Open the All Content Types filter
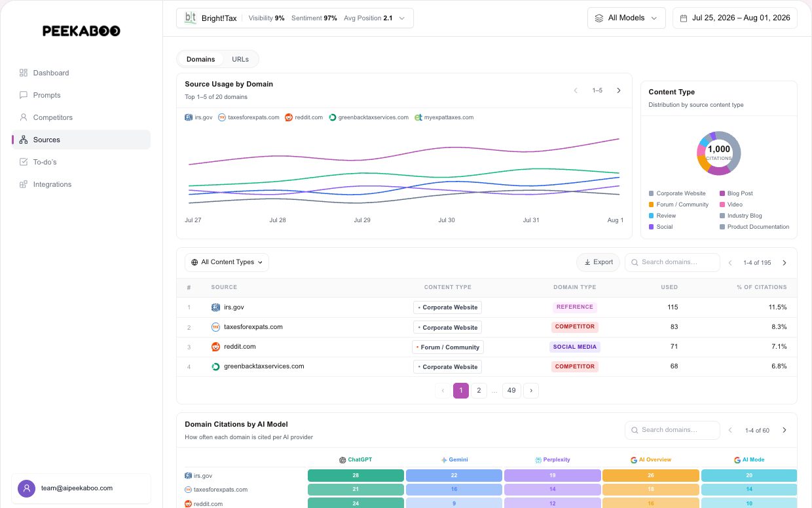 coord(227,262)
